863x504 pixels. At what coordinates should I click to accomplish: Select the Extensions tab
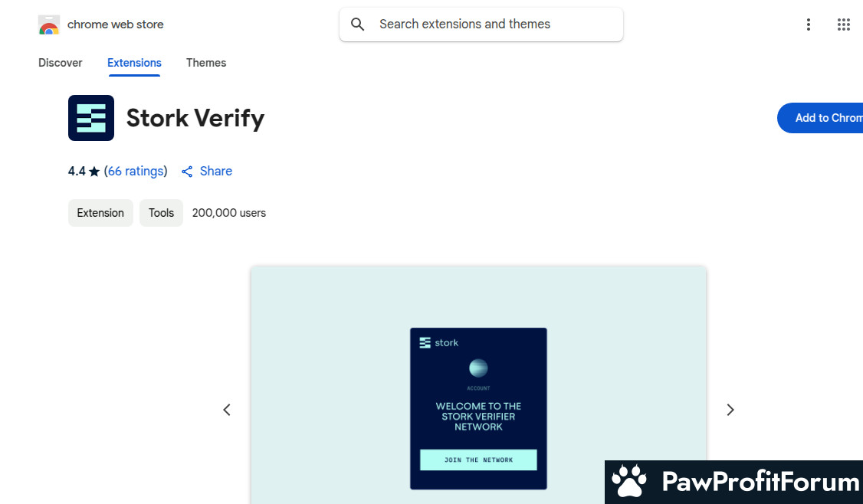click(x=134, y=63)
